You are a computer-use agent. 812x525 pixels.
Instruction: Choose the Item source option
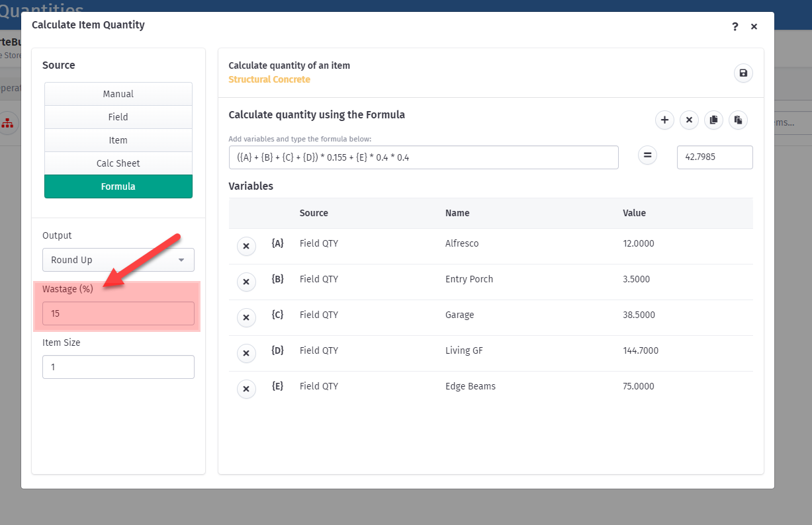pyautogui.click(x=118, y=140)
